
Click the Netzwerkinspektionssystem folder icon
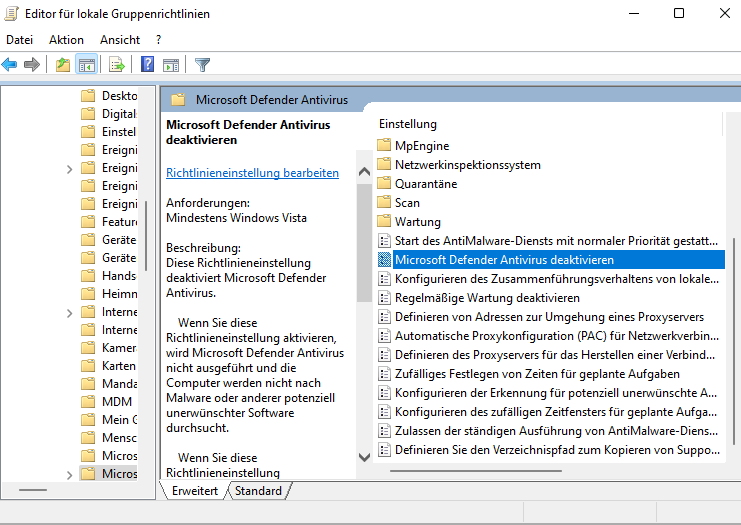coord(384,164)
